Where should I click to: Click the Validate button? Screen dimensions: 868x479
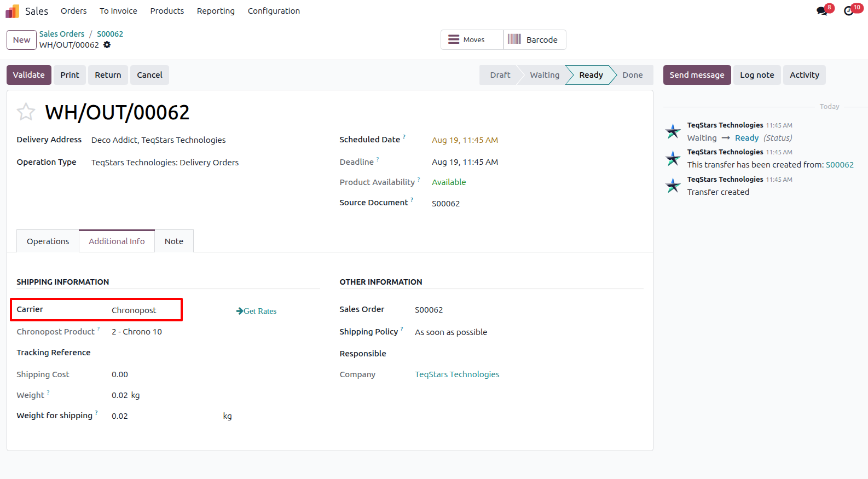[x=29, y=75]
